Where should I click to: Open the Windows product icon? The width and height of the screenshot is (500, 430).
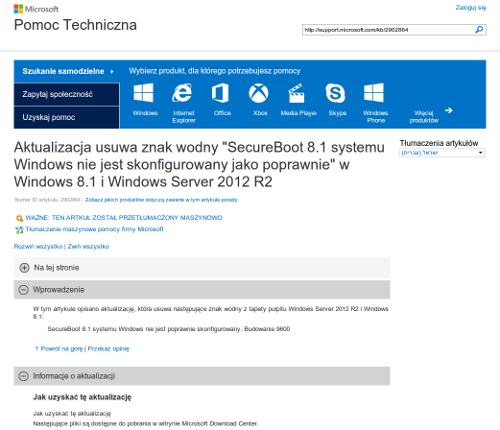143,93
